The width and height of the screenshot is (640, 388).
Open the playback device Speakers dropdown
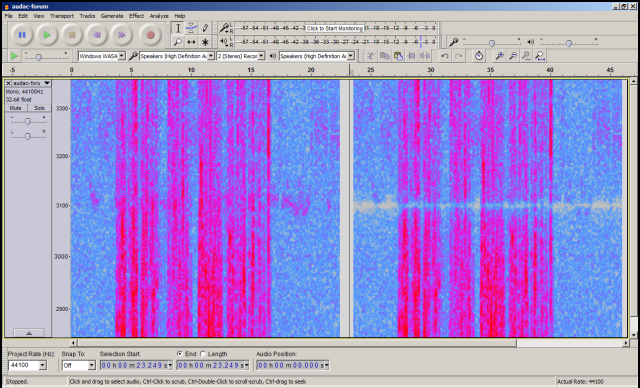317,56
